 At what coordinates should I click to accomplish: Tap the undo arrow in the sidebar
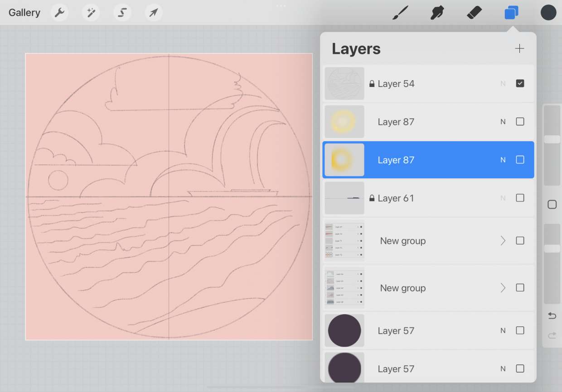click(552, 316)
